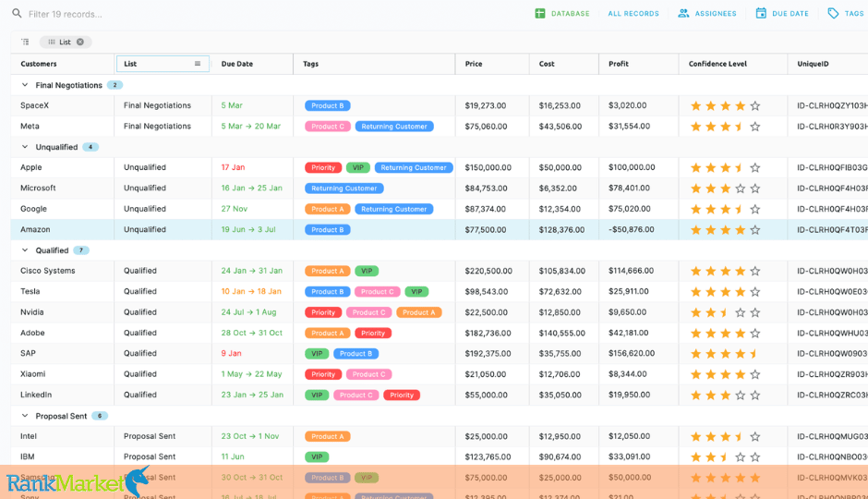Open the List column menu icon

tap(198, 64)
